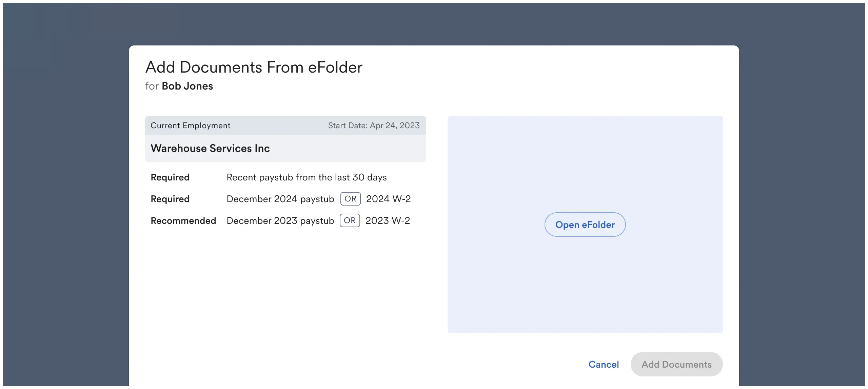Select the recent paystub requirement row
The height and width of the screenshot is (389, 868).
[x=306, y=177]
